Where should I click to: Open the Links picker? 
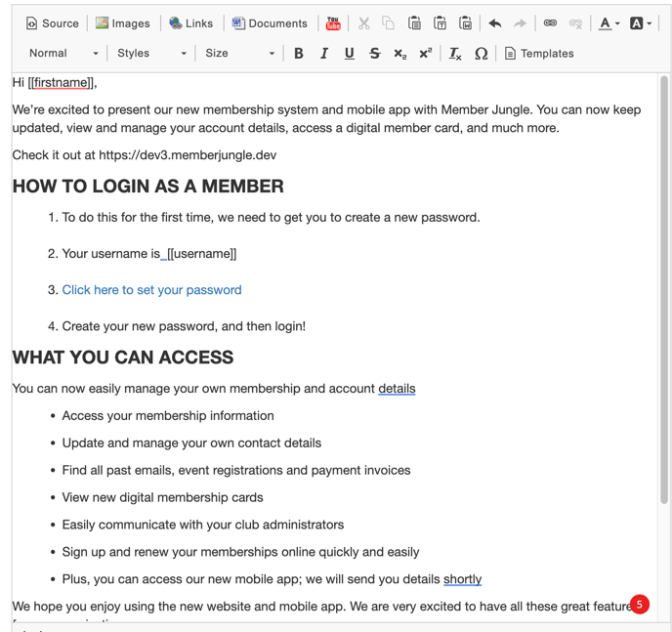[x=191, y=23]
